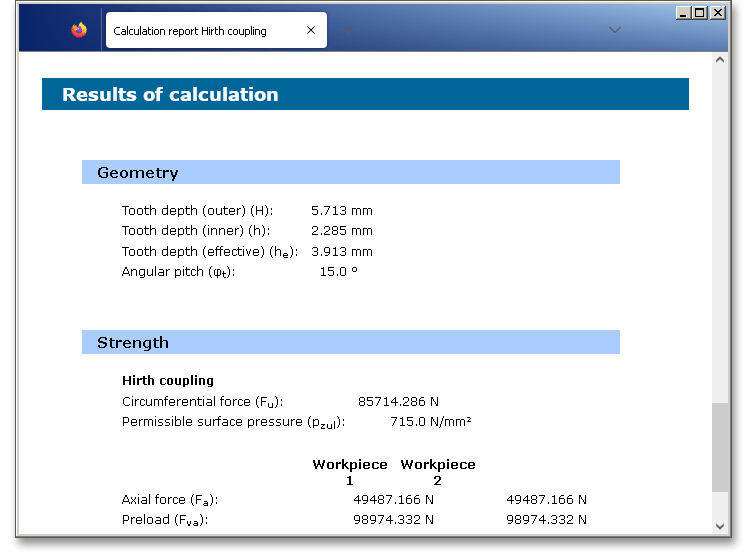The width and height of the screenshot is (747, 553).
Task: Click the Tooth depth (outer) value 5.713 mm
Action: point(341,211)
